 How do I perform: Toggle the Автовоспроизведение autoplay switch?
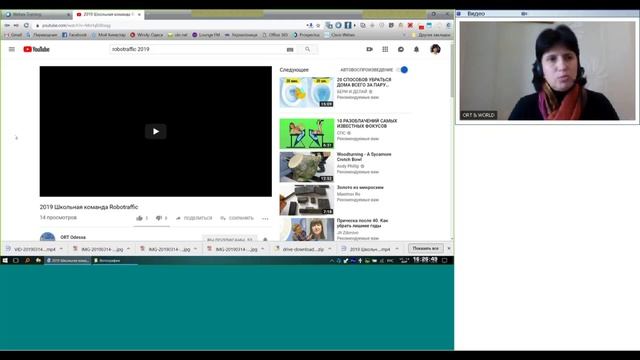point(402,70)
